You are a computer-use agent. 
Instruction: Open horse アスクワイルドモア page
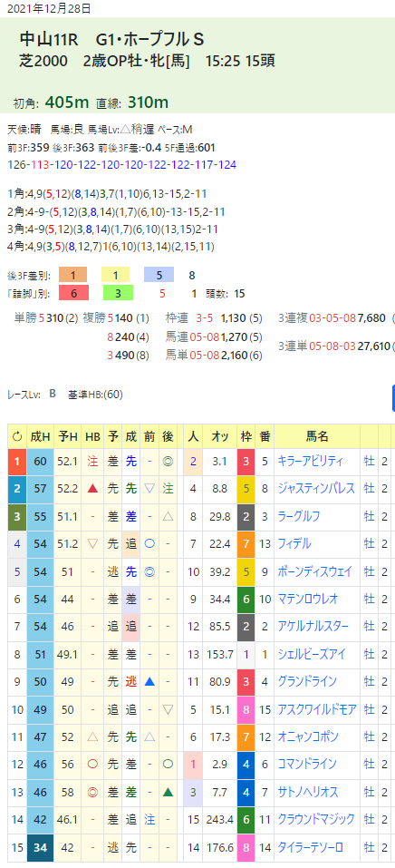coord(316,709)
